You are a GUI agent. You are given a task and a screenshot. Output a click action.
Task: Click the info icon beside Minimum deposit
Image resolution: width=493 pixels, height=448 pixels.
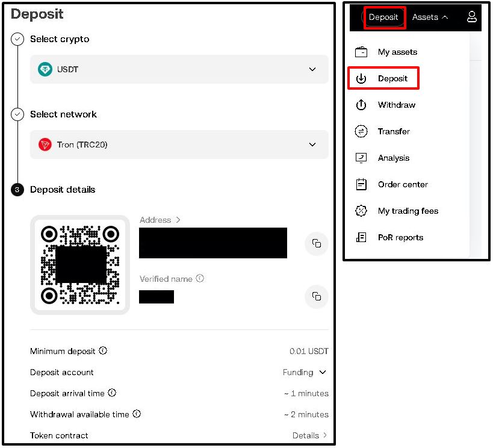click(x=103, y=350)
